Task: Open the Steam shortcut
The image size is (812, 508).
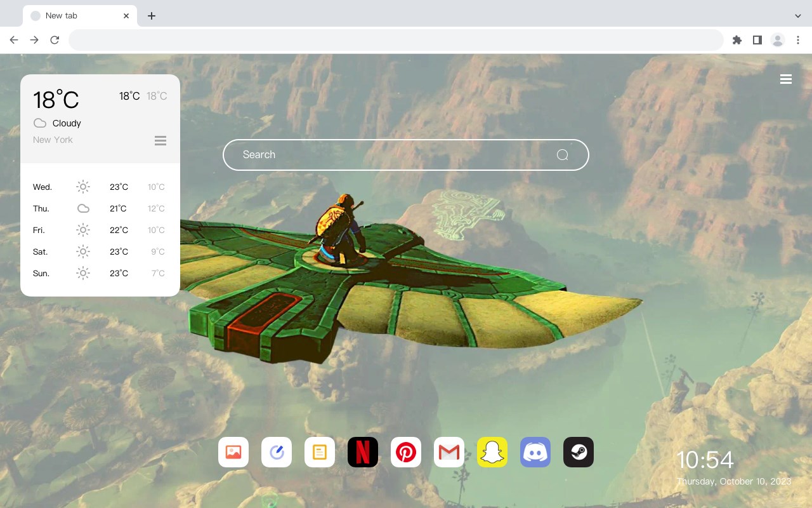Action: point(579,452)
